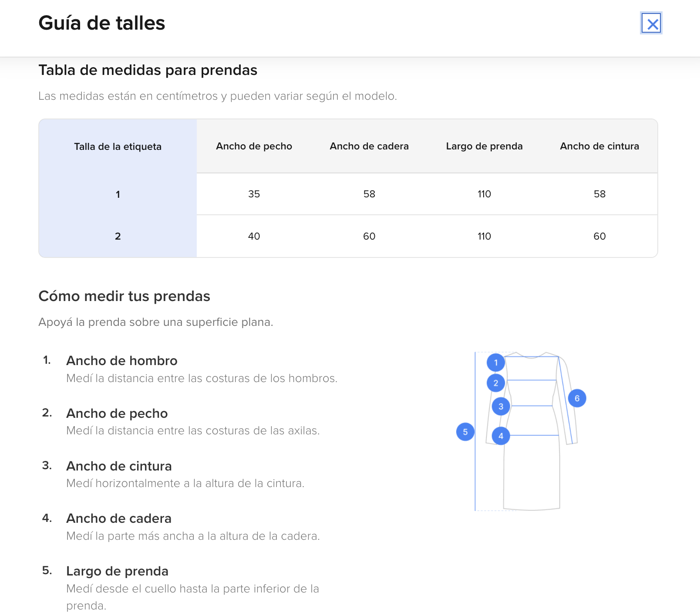
Task: Close the Guía de talles dialog
Action: pyautogui.click(x=652, y=24)
